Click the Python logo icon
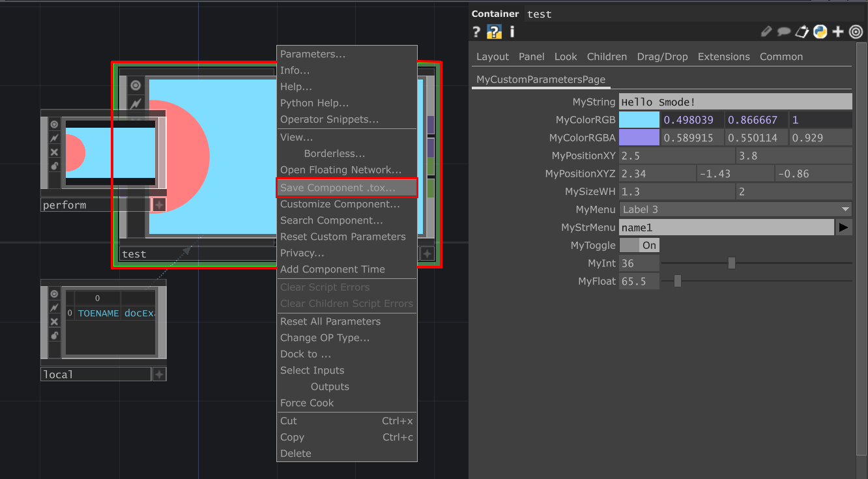This screenshot has width=868, height=479. pos(820,31)
